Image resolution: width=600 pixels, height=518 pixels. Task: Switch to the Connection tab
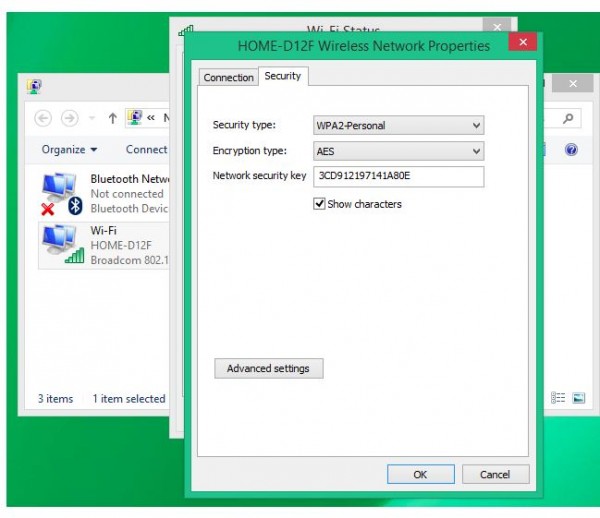point(228,77)
